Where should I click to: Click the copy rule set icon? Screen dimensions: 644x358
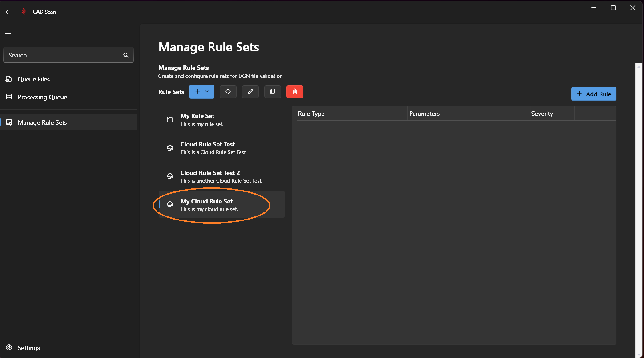click(273, 92)
